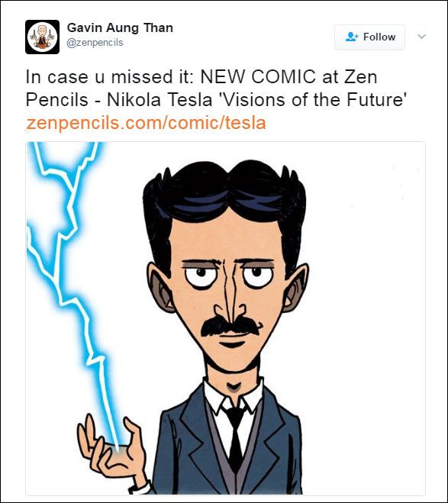Open the Nikola Tesla comic image
Viewport: 448px width, 503px height.
(225, 318)
